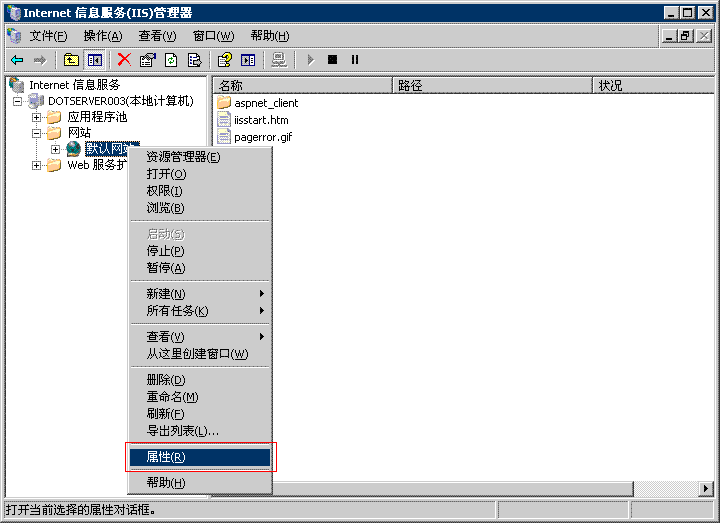Open the 文件(F) menu
Viewport: 720px width, 523px height.
point(48,36)
